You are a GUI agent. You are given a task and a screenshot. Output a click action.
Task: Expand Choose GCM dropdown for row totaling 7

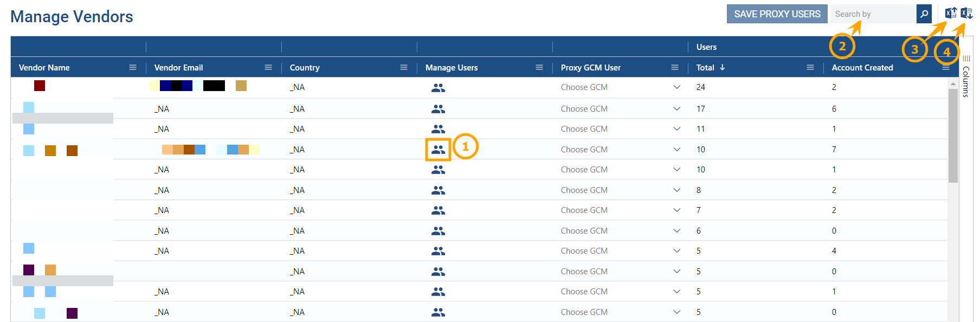pos(676,210)
